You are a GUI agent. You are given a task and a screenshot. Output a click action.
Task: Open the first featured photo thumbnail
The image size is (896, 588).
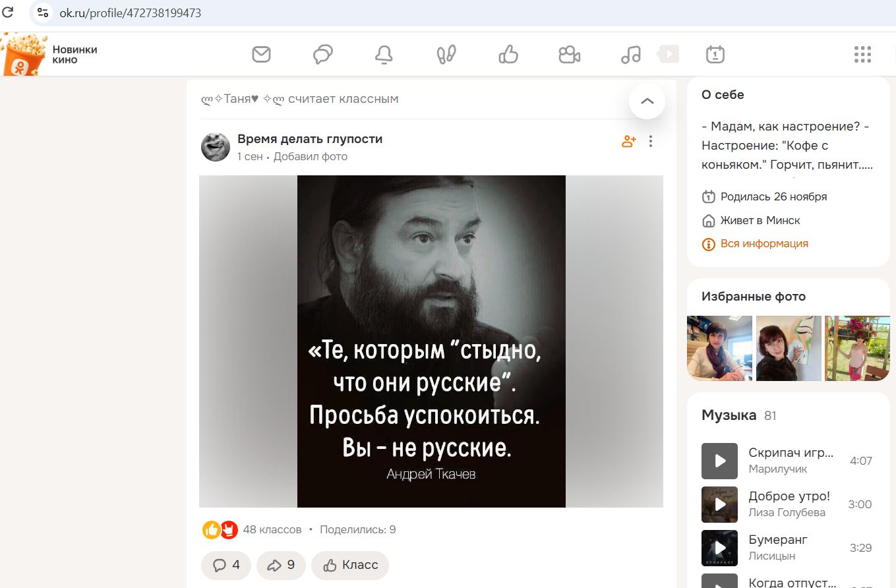tap(720, 348)
